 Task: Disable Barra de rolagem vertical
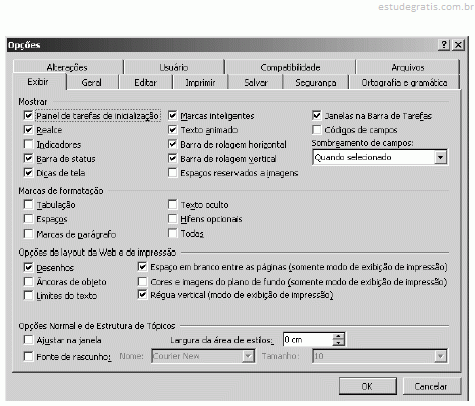pos(172,158)
